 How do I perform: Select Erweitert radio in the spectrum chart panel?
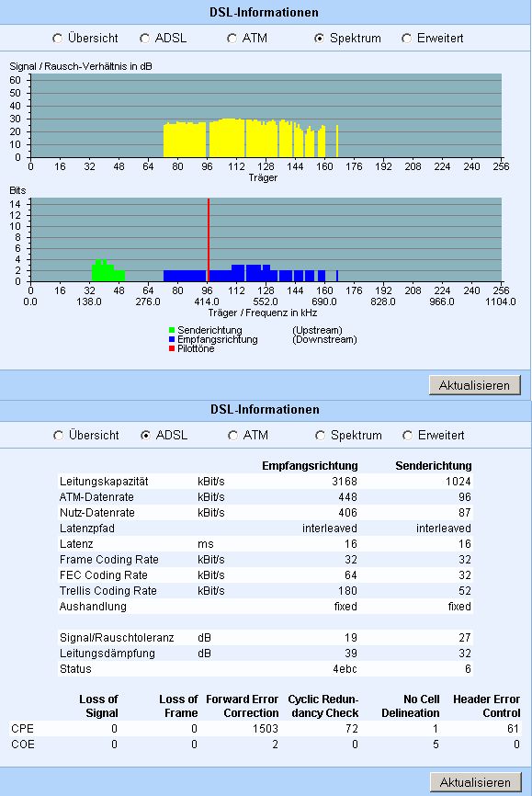pos(407,38)
